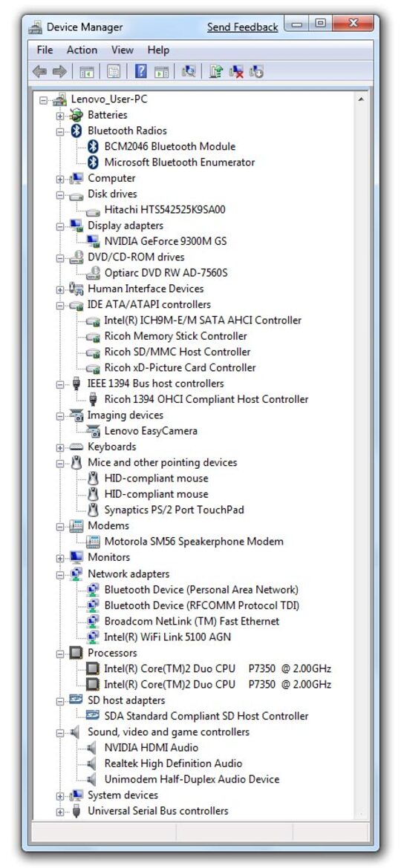Open the View menu
This screenshot has width=404, height=868.
(x=122, y=50)
